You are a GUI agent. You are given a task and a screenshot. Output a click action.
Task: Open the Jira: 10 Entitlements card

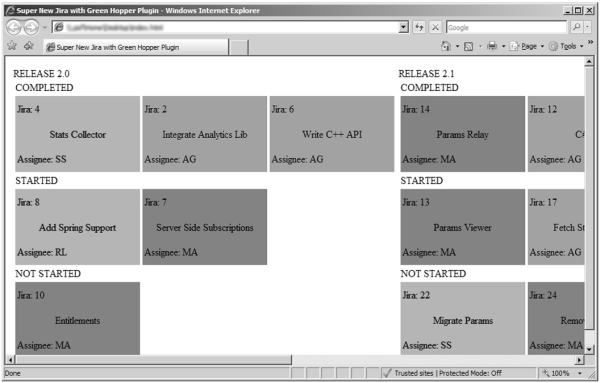tap(78, 318)
